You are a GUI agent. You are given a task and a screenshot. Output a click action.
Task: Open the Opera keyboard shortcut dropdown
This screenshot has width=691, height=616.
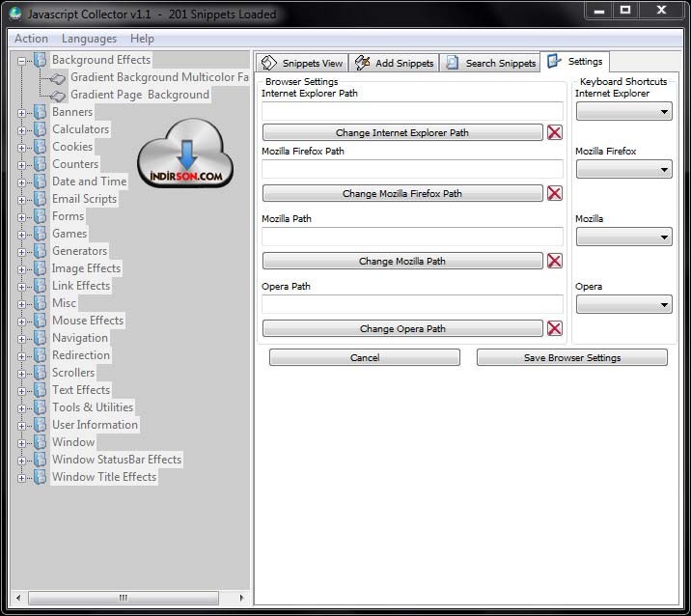click(624, 305)
